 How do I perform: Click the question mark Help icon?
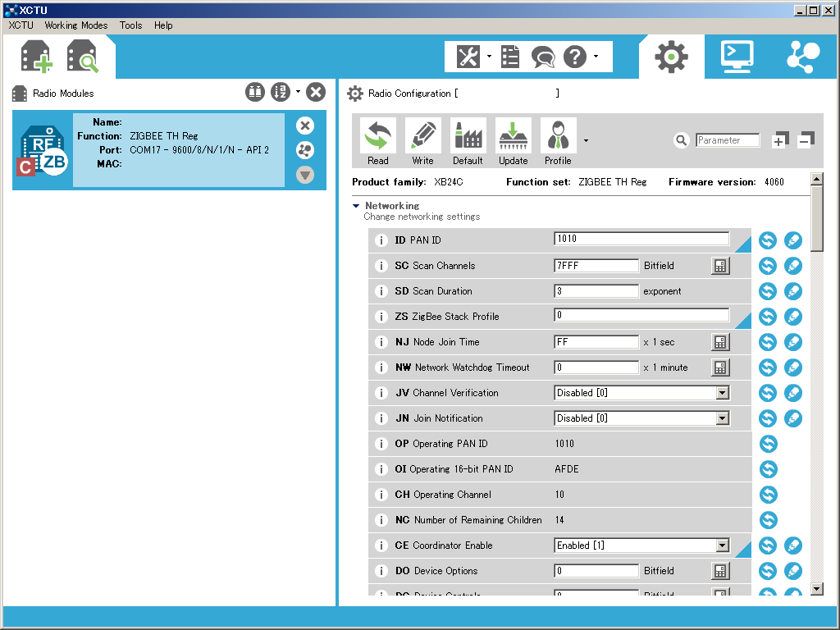point(575,57)
